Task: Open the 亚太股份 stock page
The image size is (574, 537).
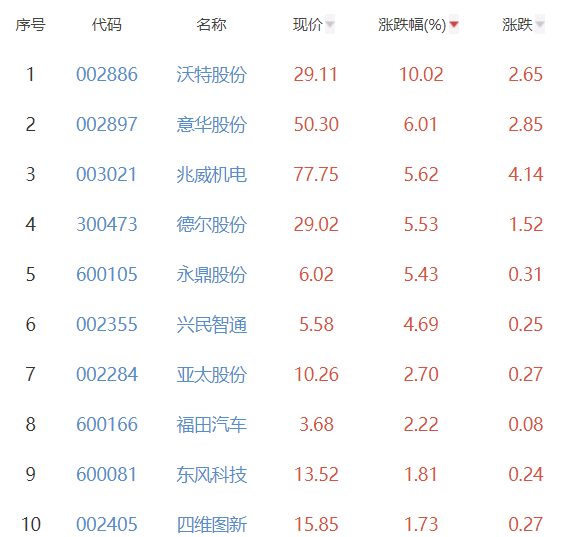Action: pos(212,375)
